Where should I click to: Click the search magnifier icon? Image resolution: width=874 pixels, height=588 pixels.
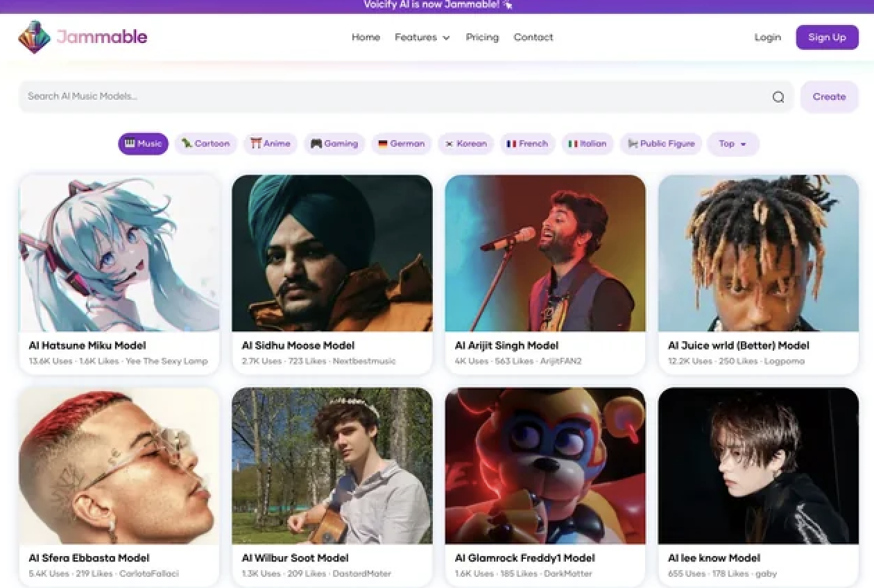pos(778,97)
